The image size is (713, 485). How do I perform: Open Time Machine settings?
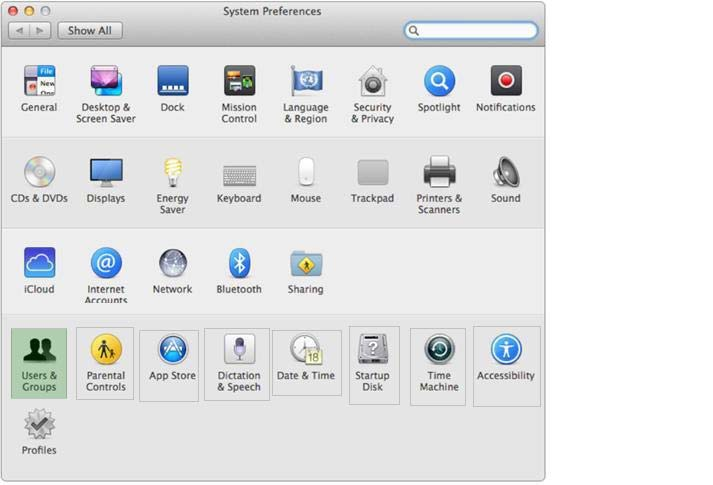coord(438,366)
